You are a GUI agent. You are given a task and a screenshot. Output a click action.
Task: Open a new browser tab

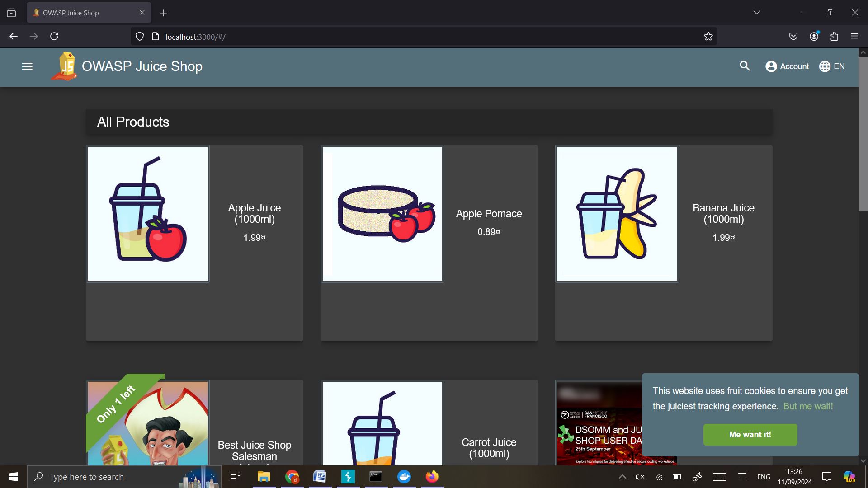(x=164, y=13)
